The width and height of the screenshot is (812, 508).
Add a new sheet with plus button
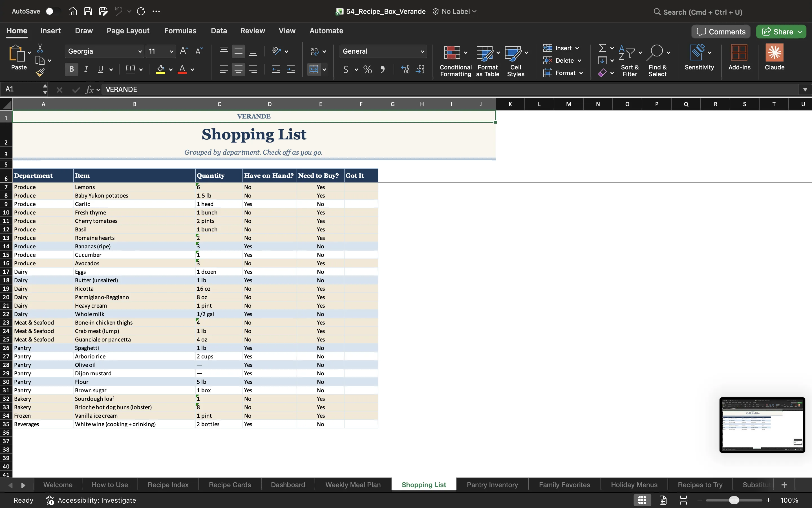(784, 485)
